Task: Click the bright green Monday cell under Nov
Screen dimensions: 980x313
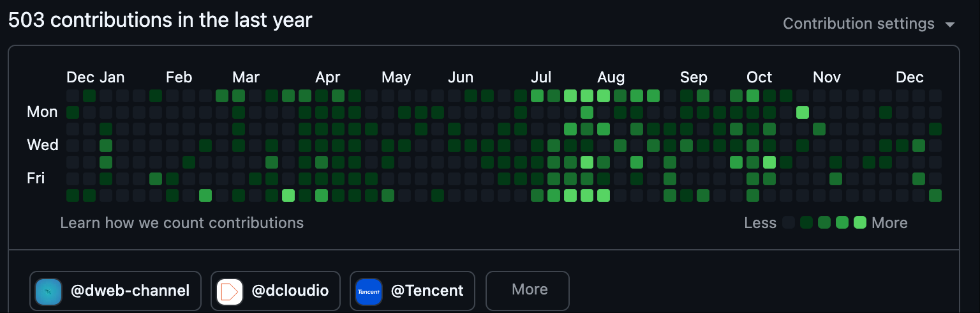Action: [803, 112]
